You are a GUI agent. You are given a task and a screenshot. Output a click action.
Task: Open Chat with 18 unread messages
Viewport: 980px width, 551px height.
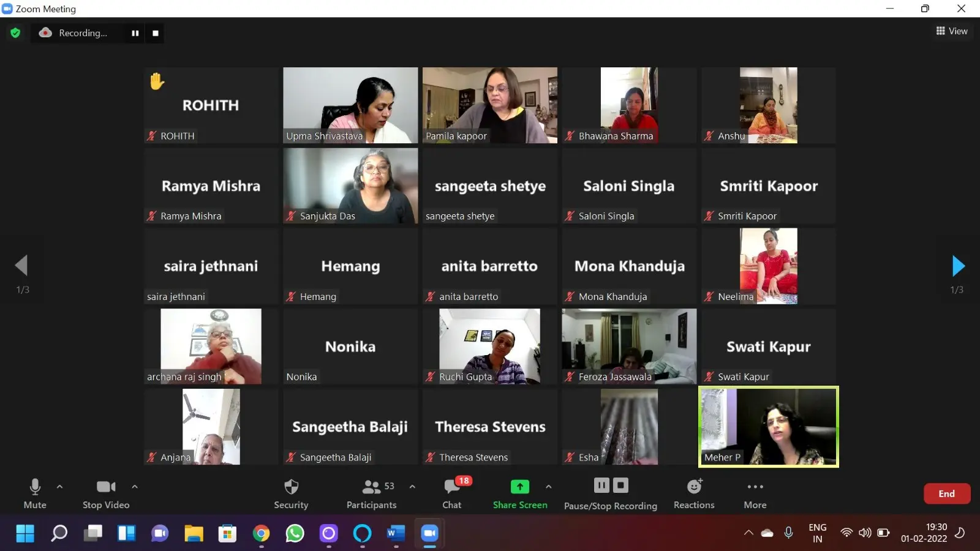click(452, 493)
